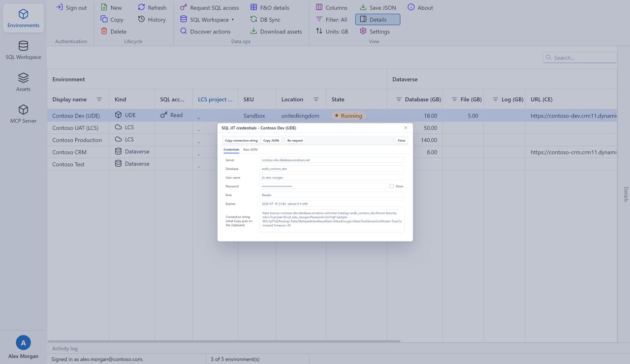Open the About dialog
Screen dimensions: 630x364
tap(420, 7)
